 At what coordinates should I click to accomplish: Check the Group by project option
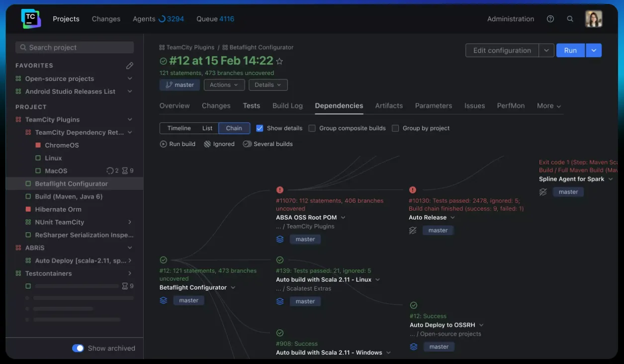pyautogui.click(x=395, y=128)
